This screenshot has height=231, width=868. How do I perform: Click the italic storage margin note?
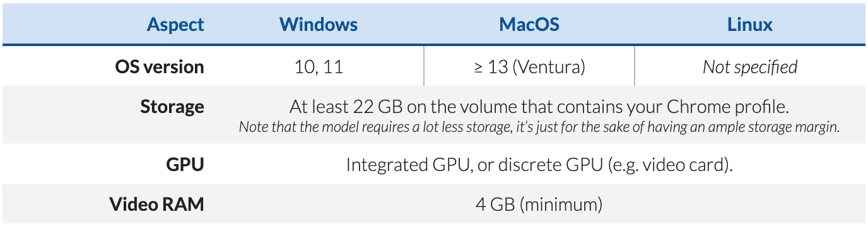(x=539, y=127)
